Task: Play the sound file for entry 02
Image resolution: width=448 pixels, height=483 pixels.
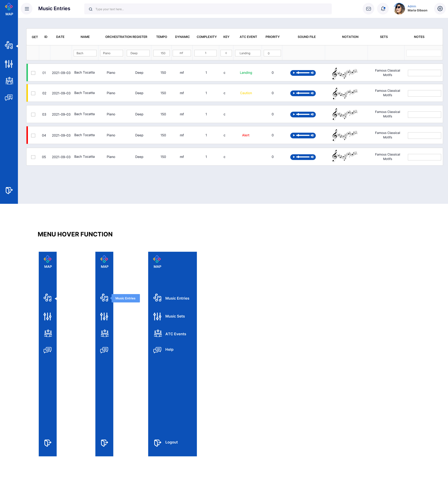Action: pyautogui.click(x=294, y=93)
